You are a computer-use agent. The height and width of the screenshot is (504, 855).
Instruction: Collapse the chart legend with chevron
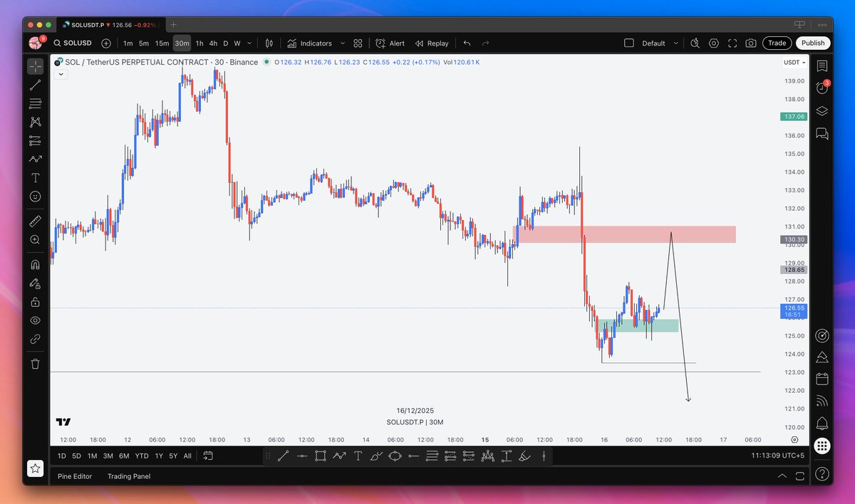[x=61, y=73]
